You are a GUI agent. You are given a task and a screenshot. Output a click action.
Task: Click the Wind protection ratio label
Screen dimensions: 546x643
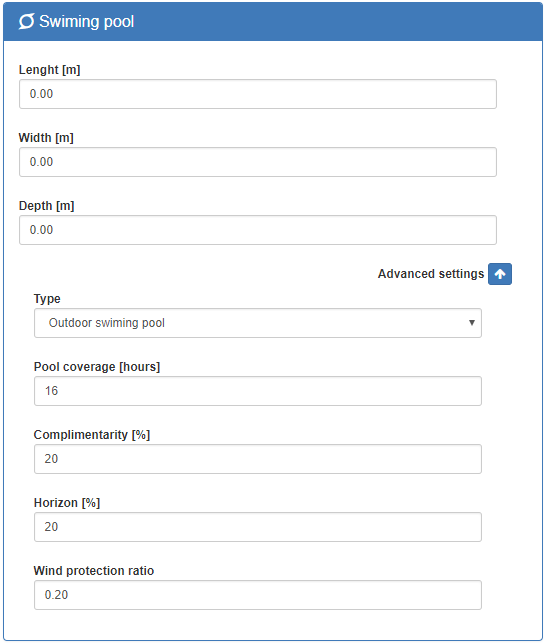(94, 570)
